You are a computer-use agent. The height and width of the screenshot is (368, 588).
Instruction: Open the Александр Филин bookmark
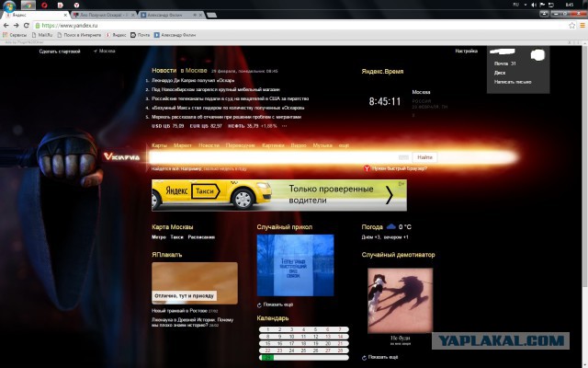point(175,35)
